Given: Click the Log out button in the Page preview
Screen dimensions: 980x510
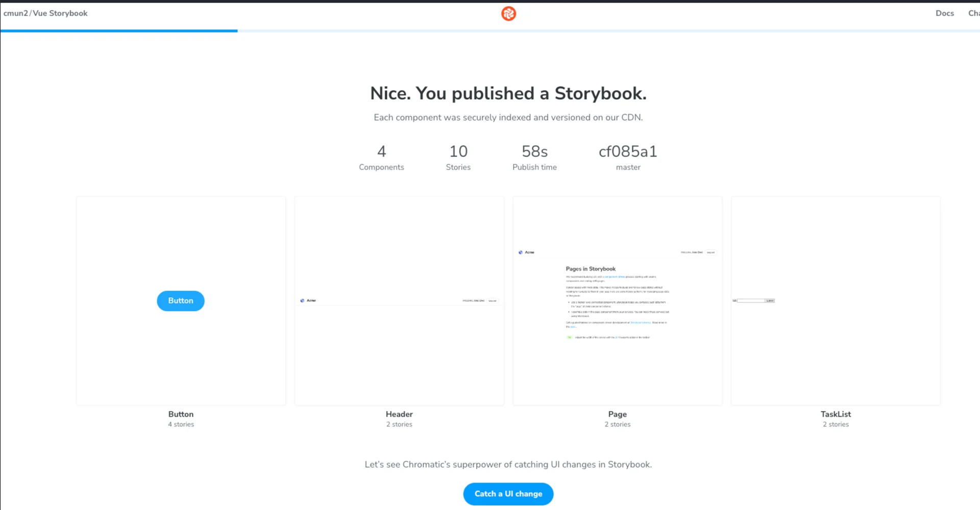Looking at the screenshot, I should click(710, 252).
